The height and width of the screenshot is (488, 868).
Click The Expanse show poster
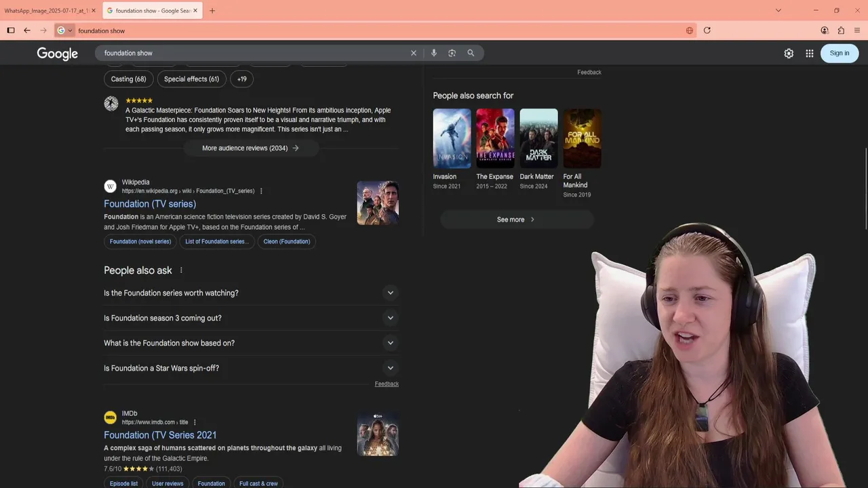tap(495, 138)
